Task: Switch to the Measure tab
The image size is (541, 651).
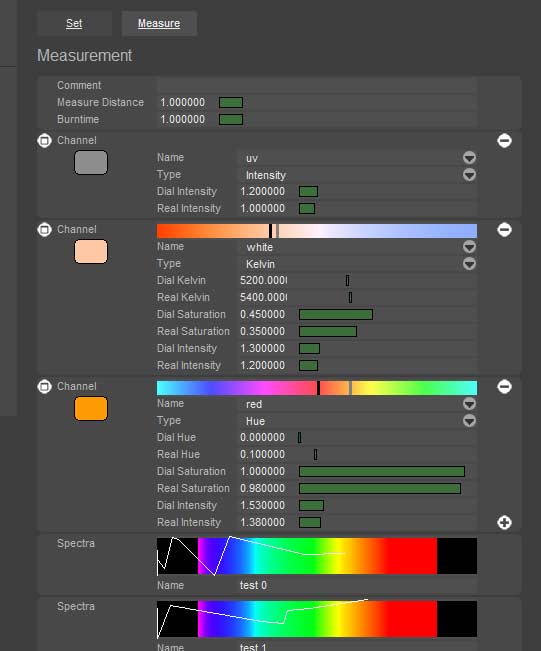Action: [x=159, y=24]
